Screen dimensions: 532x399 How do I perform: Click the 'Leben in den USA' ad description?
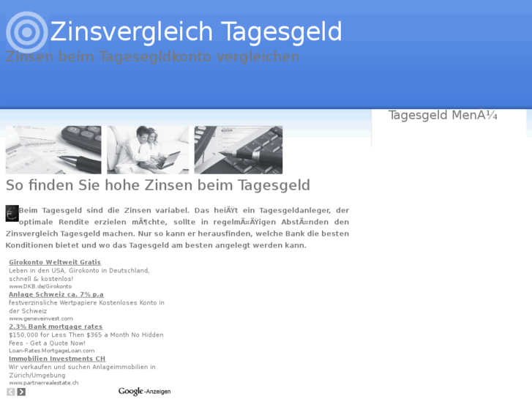79,275
